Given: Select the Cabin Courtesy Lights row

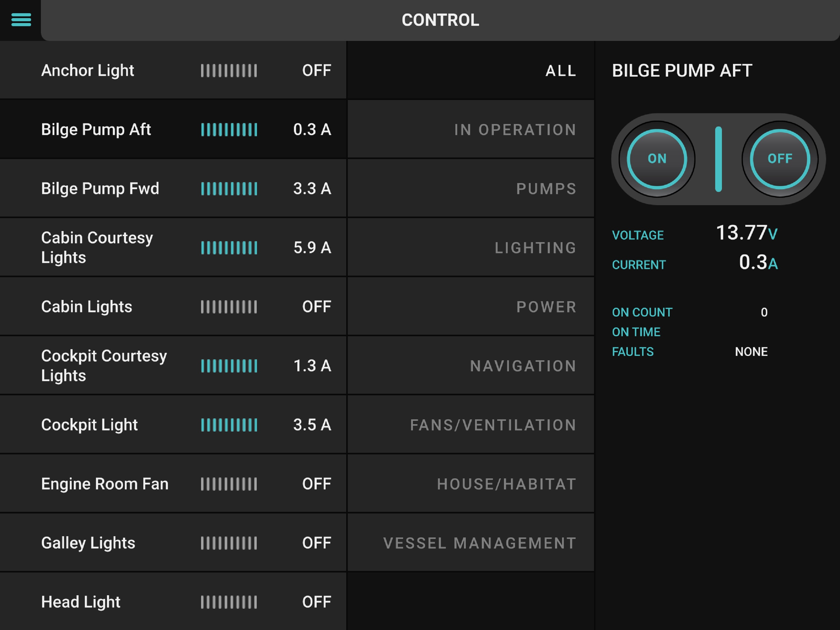Looking at the screenshot, I should pyautogui.click(x=97, y=247).
